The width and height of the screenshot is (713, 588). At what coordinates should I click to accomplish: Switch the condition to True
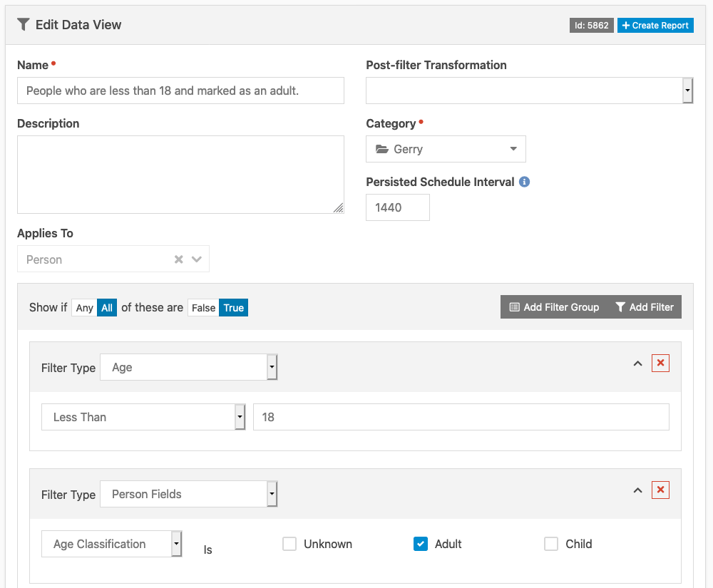(x=233, y=308)
